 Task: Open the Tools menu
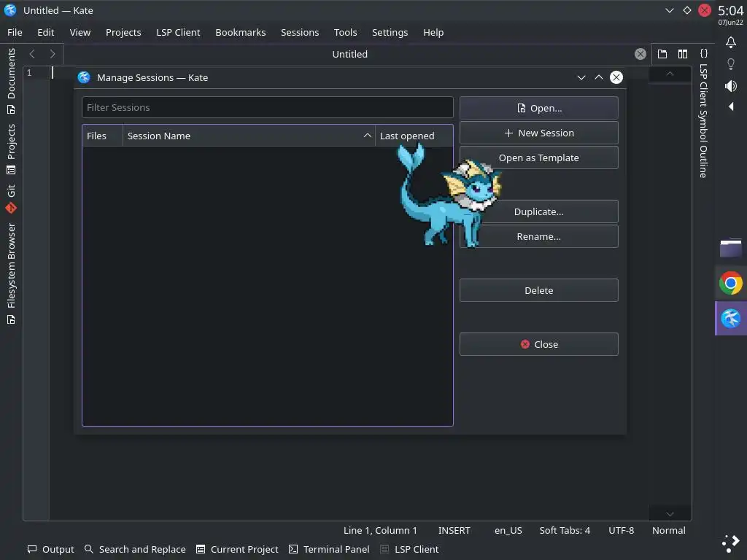(x=345, y=32)
